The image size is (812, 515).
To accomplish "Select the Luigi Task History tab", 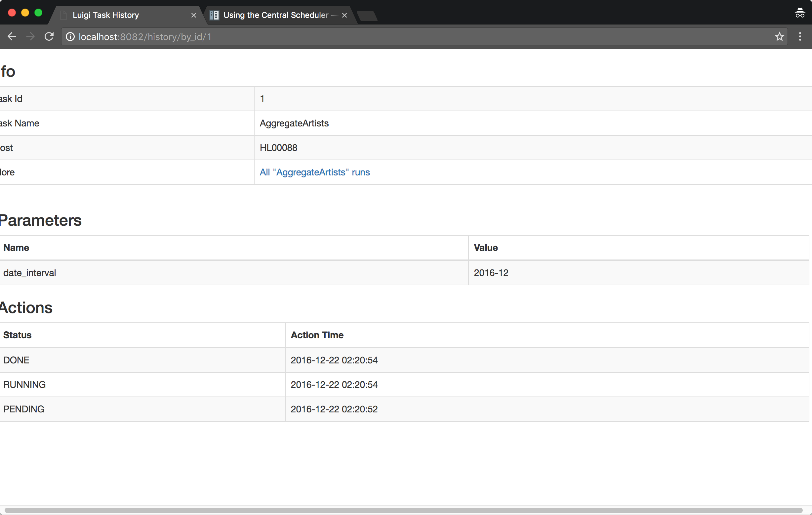I will (x=106, y=15).
